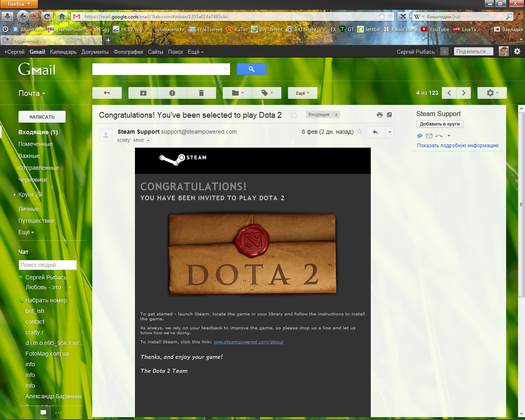
Task: Show recipient details dropdown next to мне
Action: coord(148,140)
